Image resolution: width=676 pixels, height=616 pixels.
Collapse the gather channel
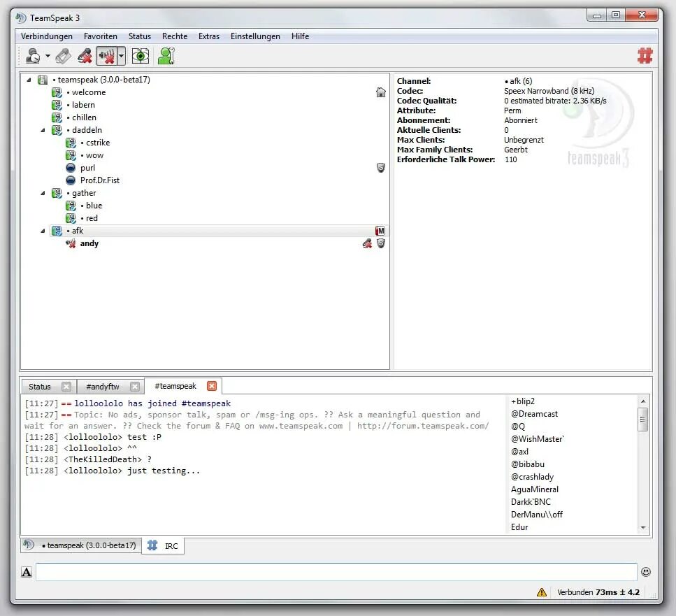[43, 193]
